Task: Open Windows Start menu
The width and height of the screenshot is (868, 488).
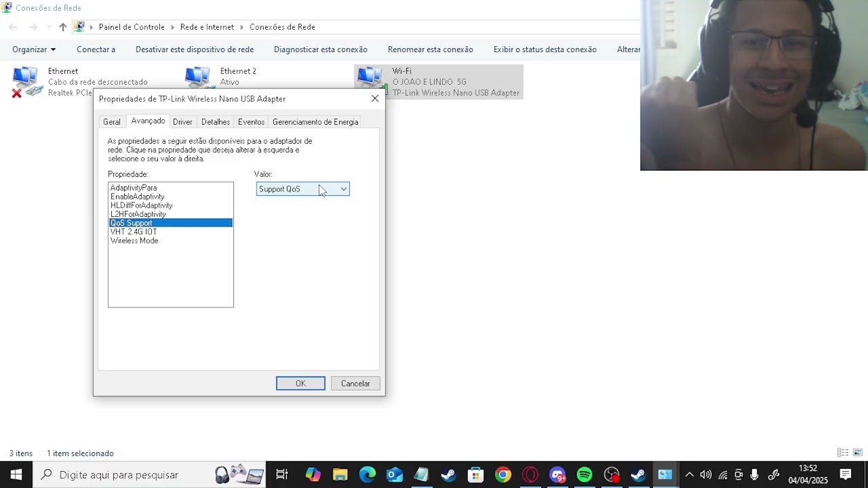Action: point(16,474)
